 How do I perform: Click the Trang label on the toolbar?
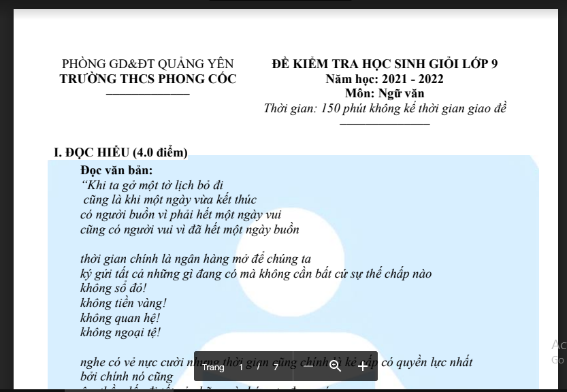pos(214,367)
